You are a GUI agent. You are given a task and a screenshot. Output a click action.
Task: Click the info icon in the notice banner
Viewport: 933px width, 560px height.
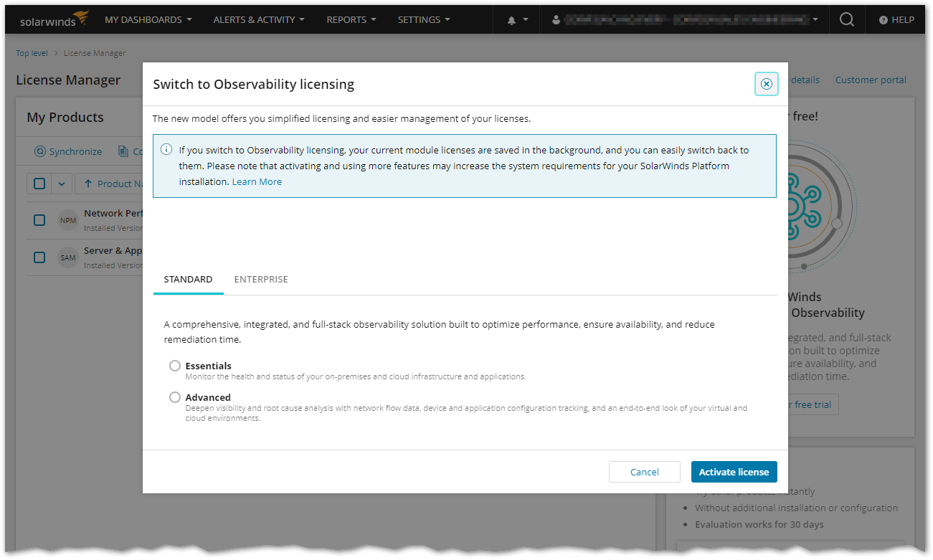[166, 150]
